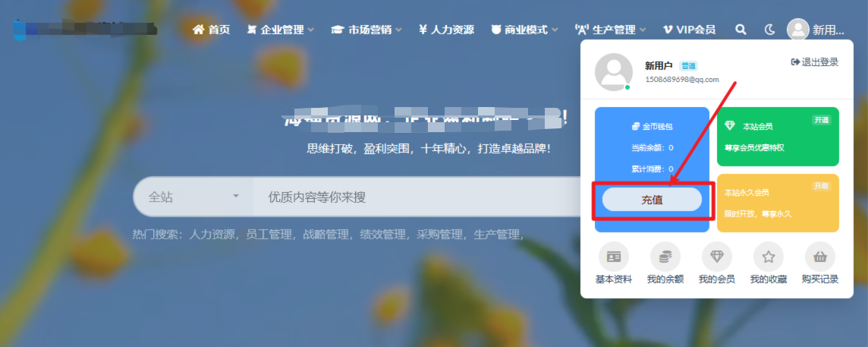Go to 首页 home menu item

(x=212, y=30)
